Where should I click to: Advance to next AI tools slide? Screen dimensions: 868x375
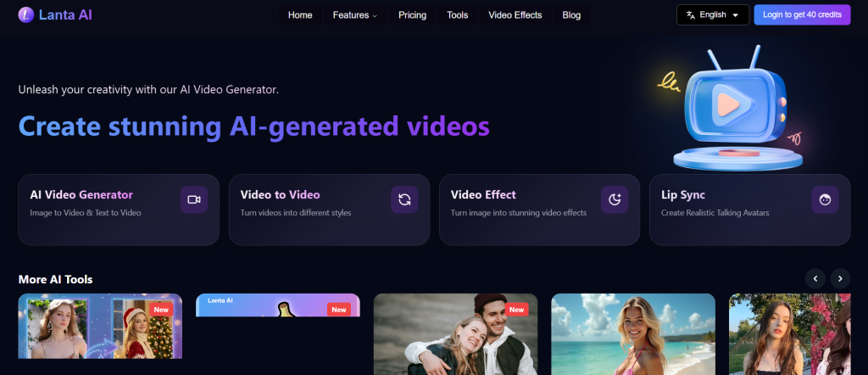(840, 278)
